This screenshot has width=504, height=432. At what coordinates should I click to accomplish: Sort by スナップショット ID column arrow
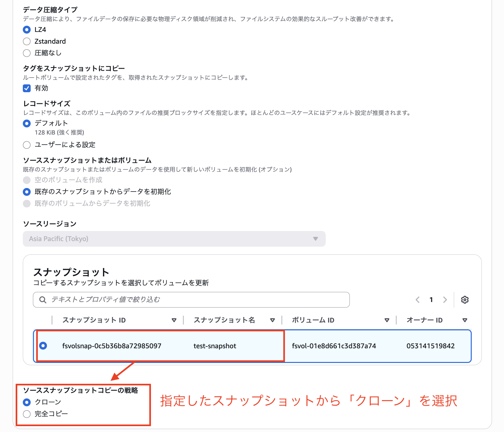[x=174, y=320]
